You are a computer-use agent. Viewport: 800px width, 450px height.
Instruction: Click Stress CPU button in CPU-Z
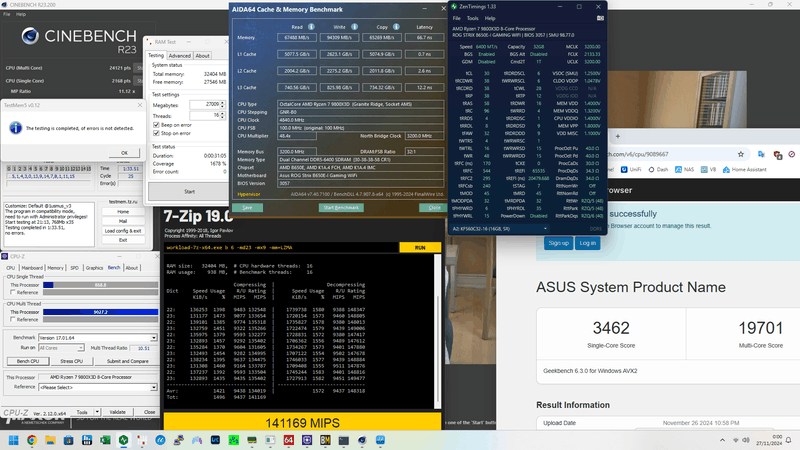71,361
